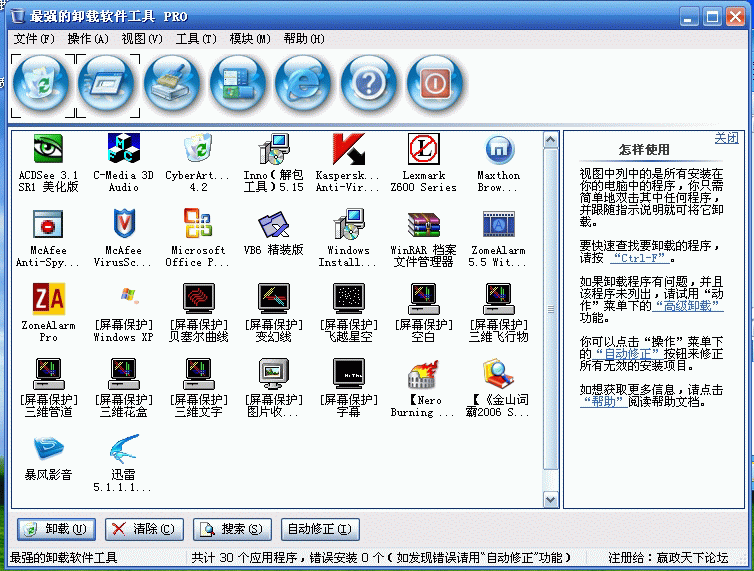The height and width of the screenshot is (571, 754).
Task: Click the window toolbar icon
Action: coord(107,84)
